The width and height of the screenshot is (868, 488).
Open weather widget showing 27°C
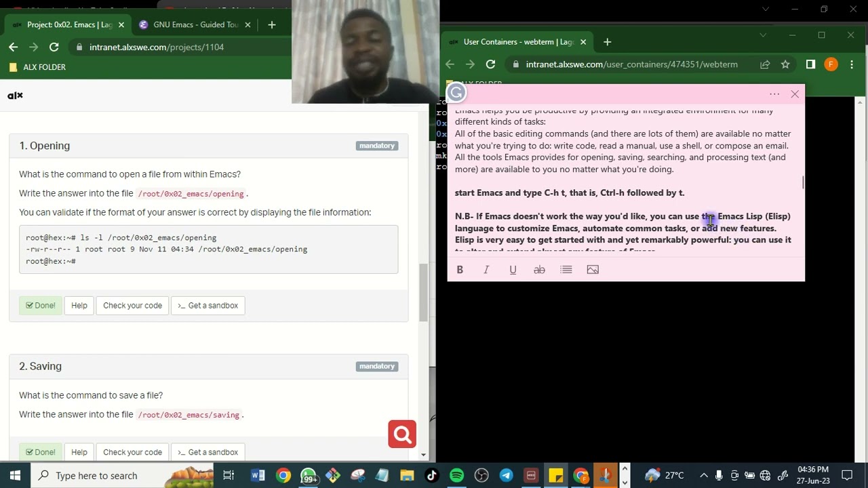[x=664, y=476]
